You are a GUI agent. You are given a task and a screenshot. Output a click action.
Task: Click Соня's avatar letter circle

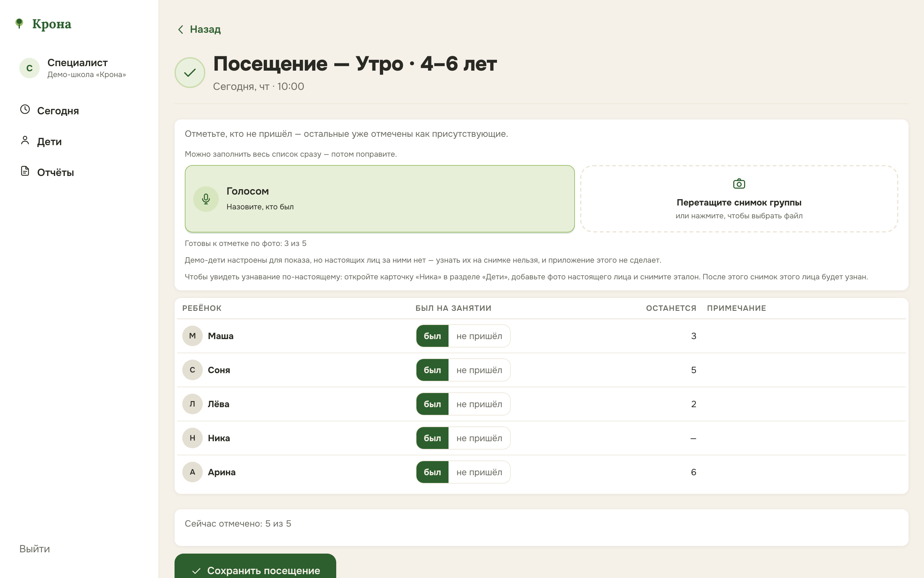point(193,370)
